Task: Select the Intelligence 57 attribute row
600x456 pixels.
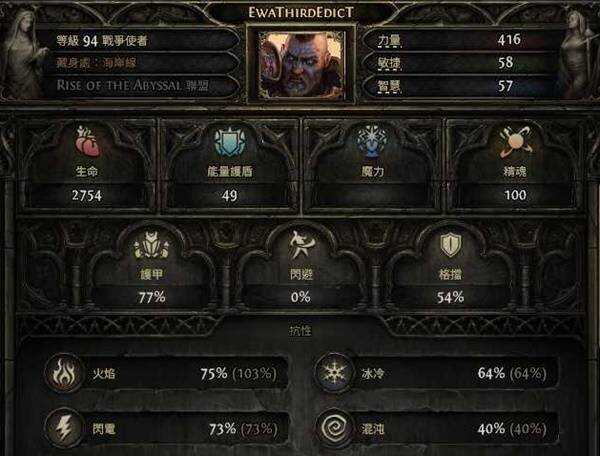Action: tap(459, 86)
